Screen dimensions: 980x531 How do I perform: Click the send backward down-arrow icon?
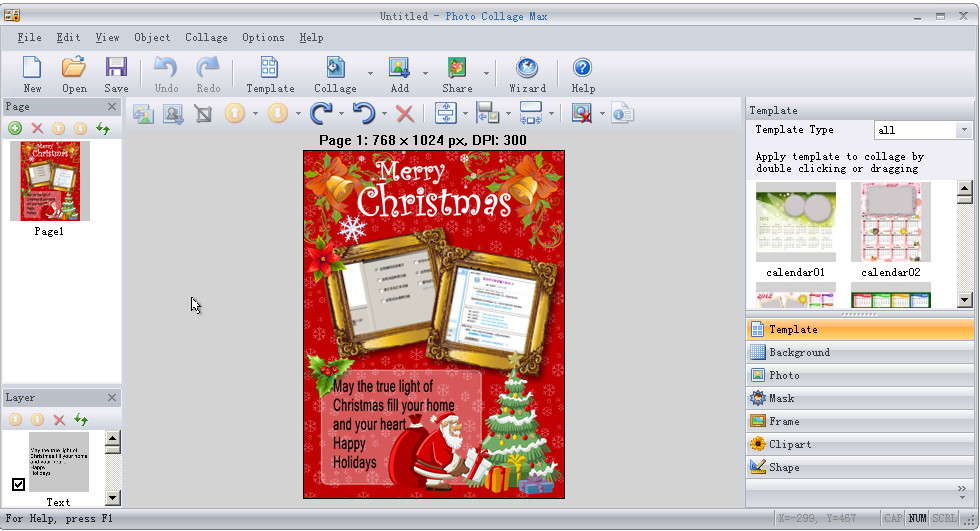278,114
